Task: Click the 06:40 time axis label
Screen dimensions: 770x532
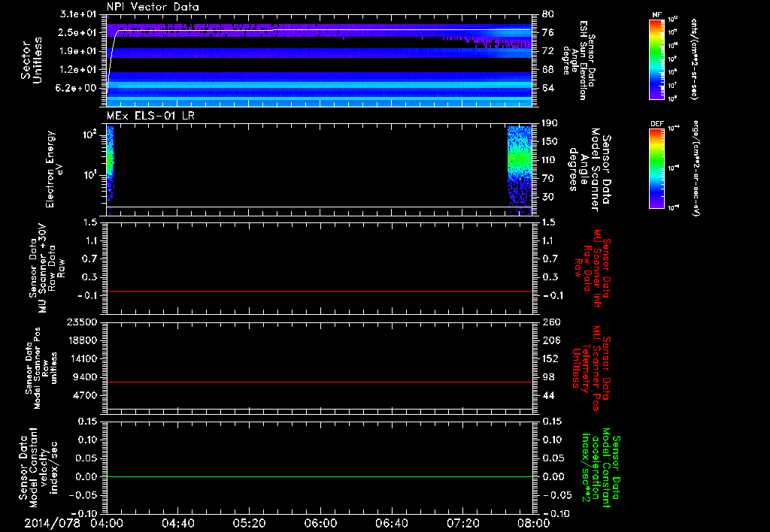Action: click(x=391, y=523)
